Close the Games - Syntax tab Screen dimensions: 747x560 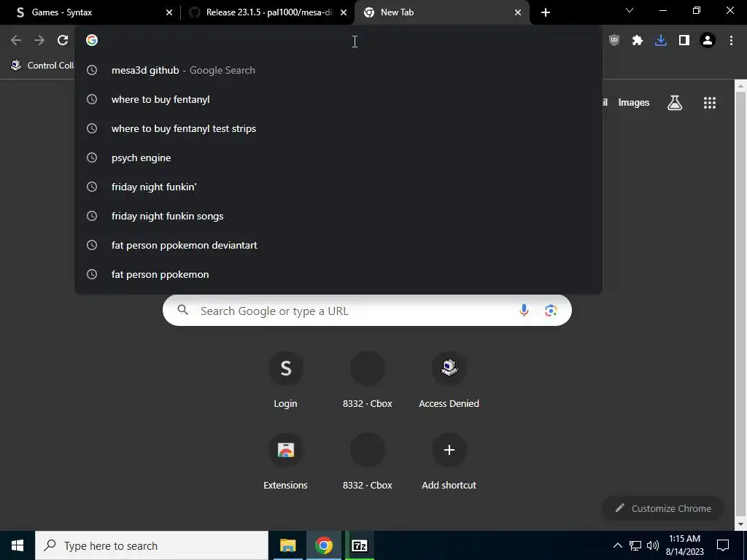[169, 12]
